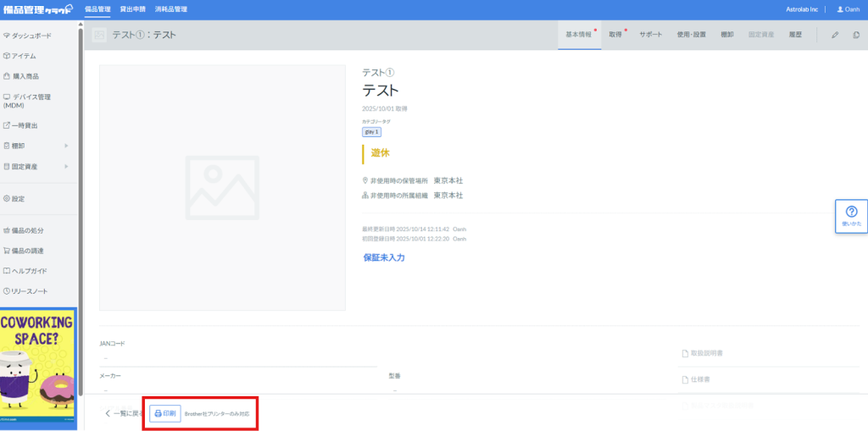Switch to the サポート tab
This screenshot has width=868, height=431.
[651, 35]
